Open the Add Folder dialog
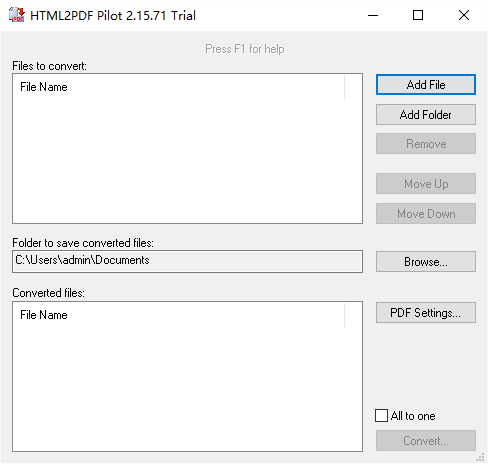 tap(426, 115)
